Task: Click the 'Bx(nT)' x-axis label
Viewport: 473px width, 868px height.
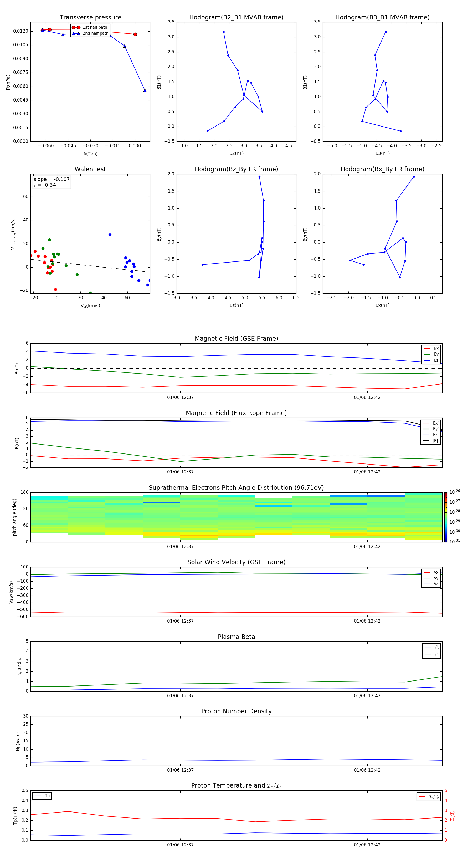Action: point(382,305)
